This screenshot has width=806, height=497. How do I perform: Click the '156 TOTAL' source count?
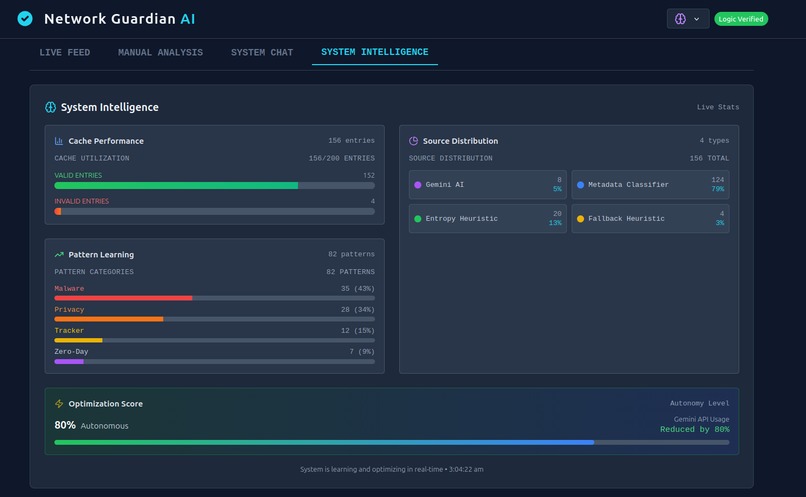pyautogui.click(x=709, y=158)
